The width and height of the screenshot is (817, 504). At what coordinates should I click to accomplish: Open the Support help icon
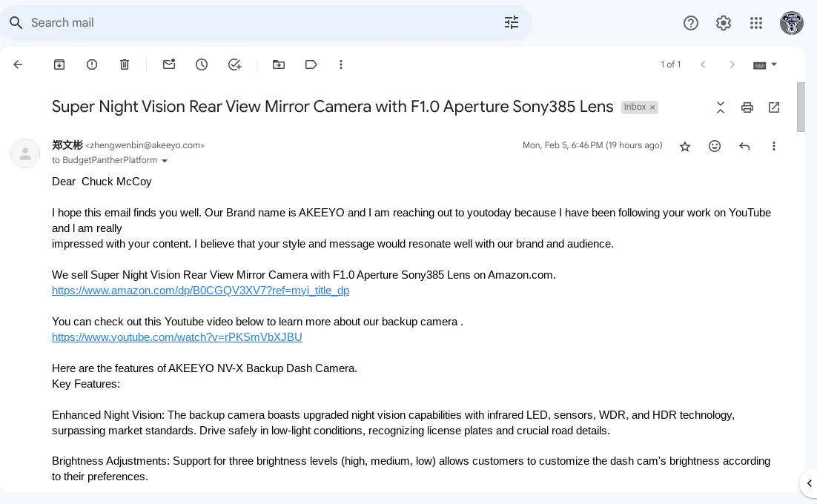pos(691,23)
